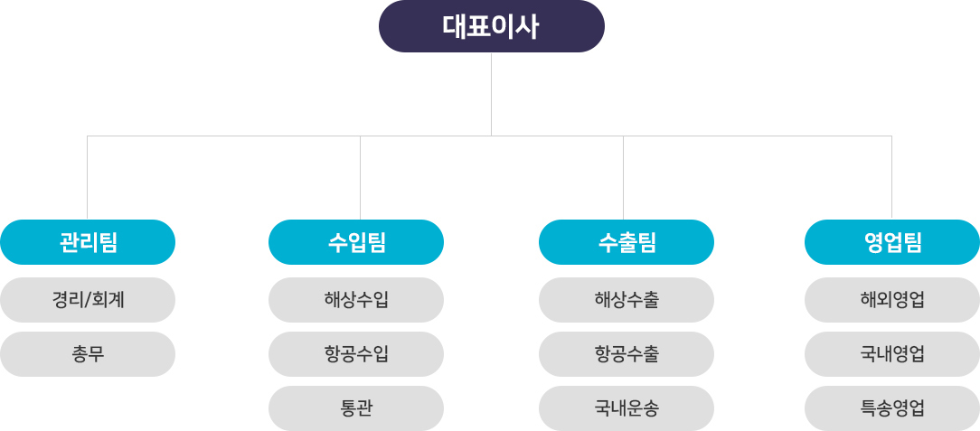Click the 국내영업 item

point(892,354)
